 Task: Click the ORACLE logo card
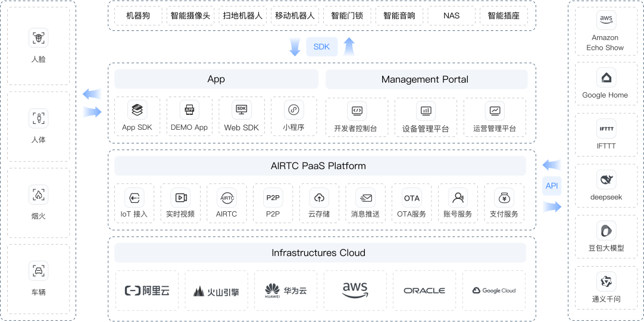[424, 290]
